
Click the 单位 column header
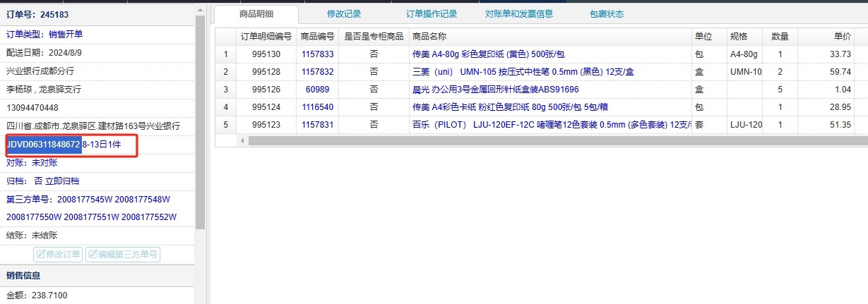(x=709, y=37)
